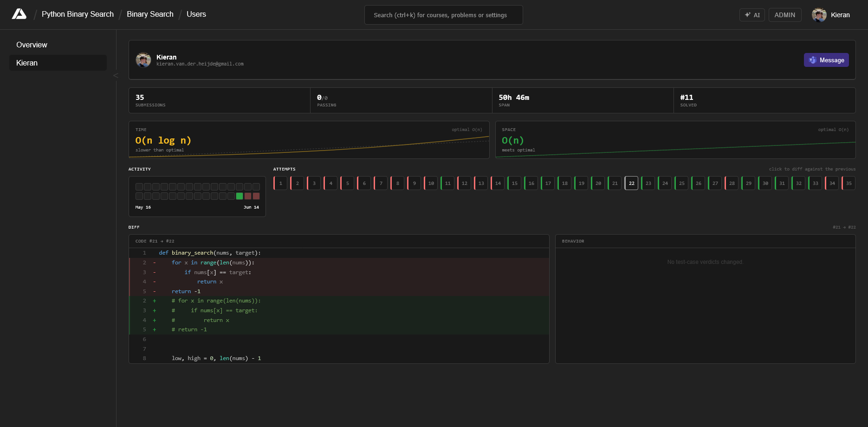
Task: Select attempt 27
Action: click(715, 183)
